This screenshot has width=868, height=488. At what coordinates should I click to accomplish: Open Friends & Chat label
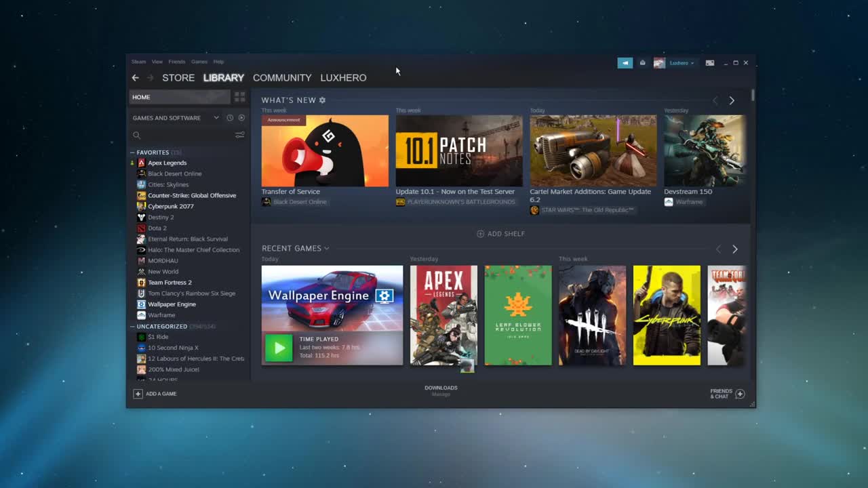click(721, 394)
